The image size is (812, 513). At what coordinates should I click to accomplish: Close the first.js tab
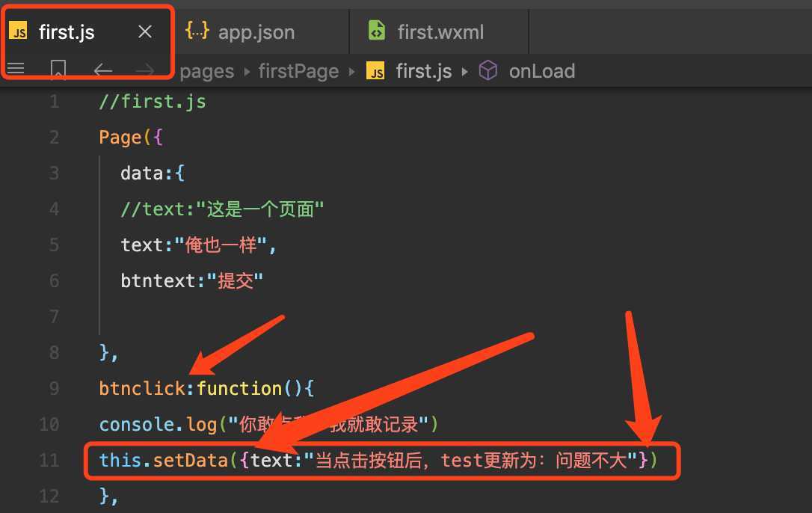[145, 32]
